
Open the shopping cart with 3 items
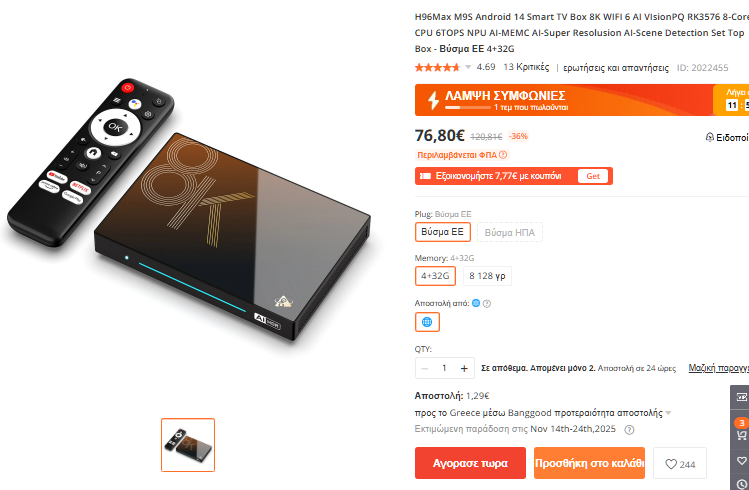pos(741,432)
